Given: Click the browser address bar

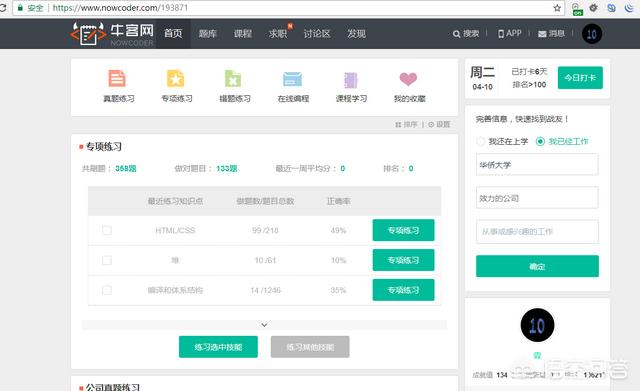Looking at the screenshot, I should [288, 8].
